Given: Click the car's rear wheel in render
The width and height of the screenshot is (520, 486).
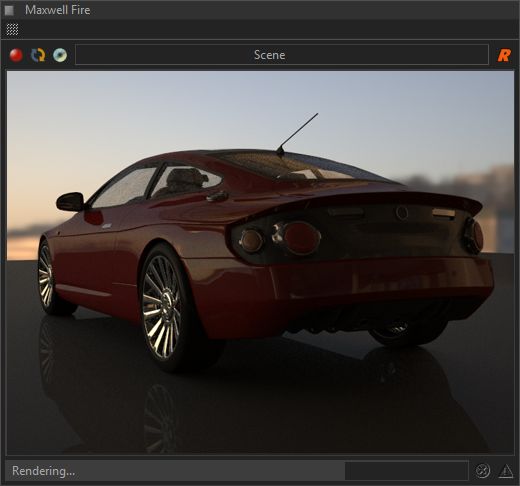Looking at the screenshot, I should (x=161, y=307).
